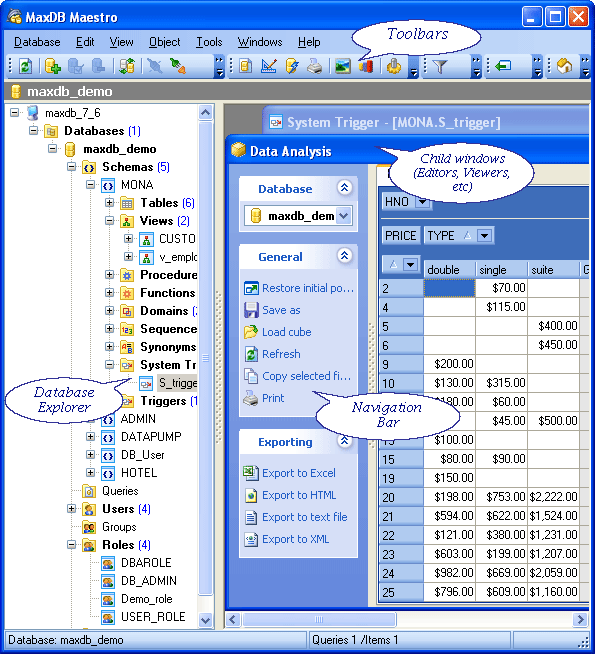Click the Export to XML icon

251,539
